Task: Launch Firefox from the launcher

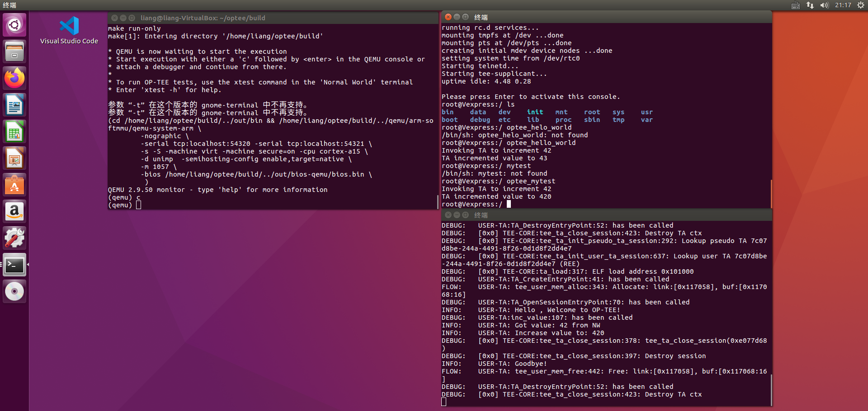Action: pos(14,78)
